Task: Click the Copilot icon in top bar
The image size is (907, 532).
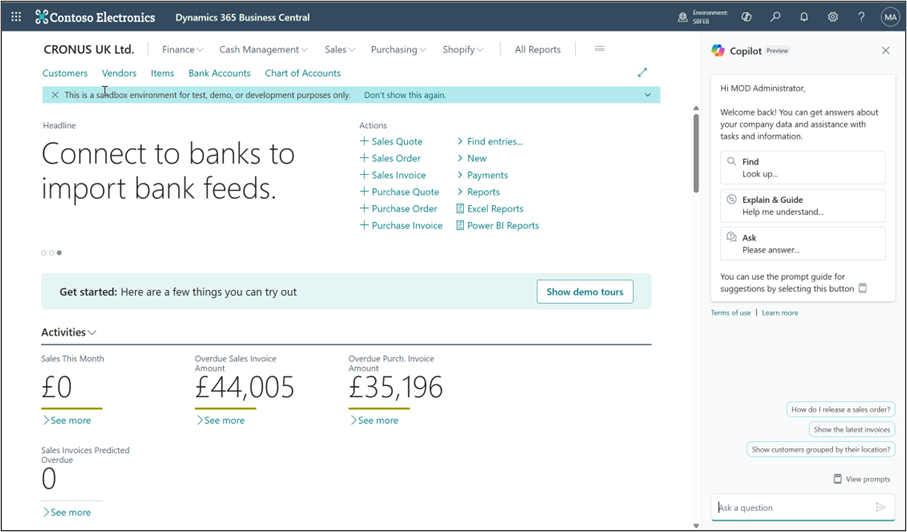Action: point(746,17)
